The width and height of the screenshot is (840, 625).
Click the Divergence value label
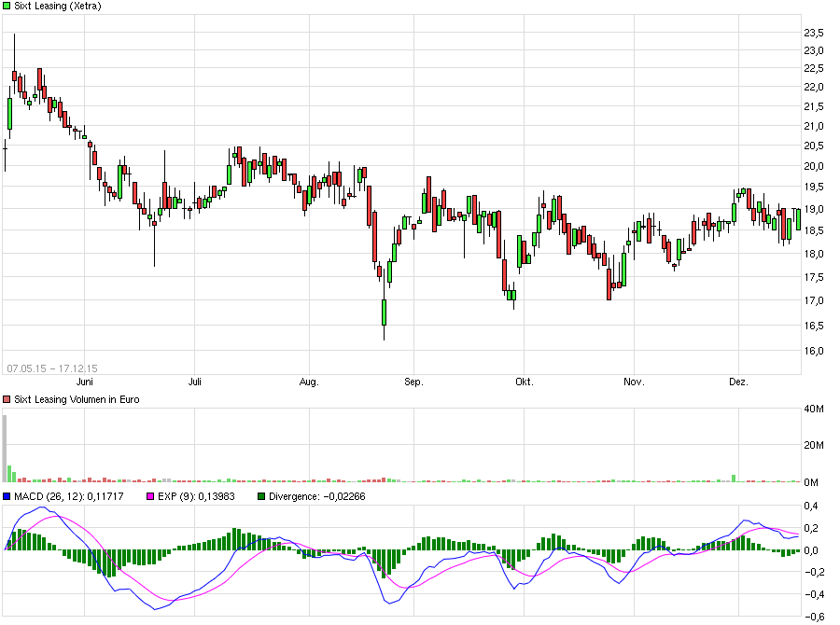point(317,496)
